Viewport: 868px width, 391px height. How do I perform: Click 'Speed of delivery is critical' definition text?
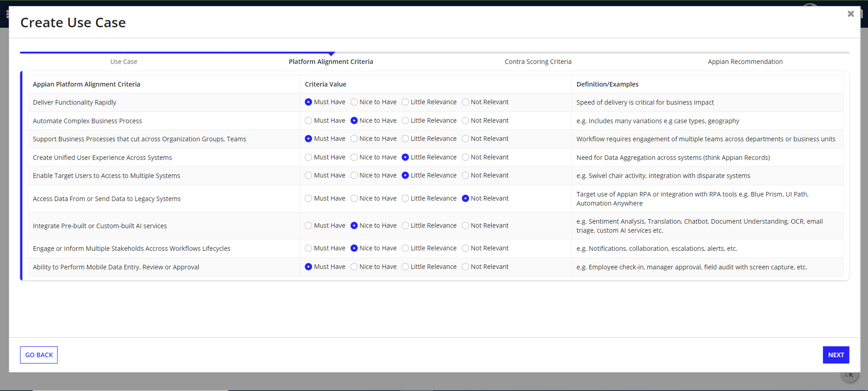coord(645,102)
